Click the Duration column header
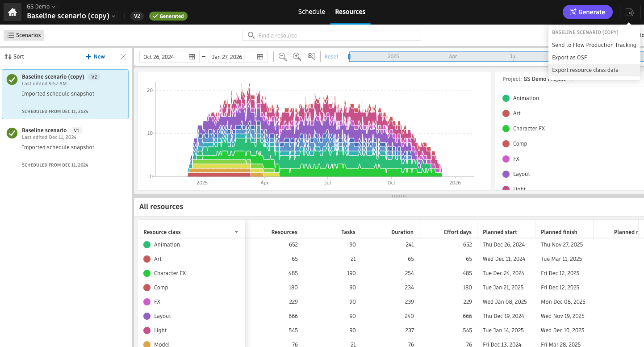Viewport: 644px width, 347px height. [402, 232]
